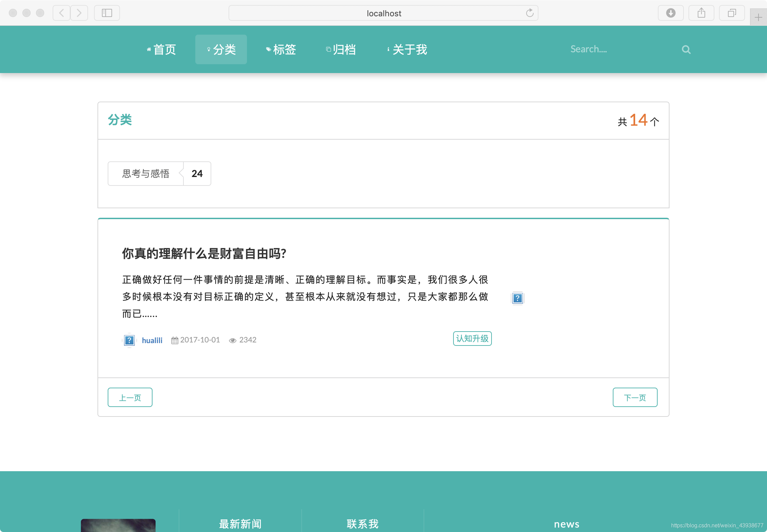The width and height of the screenshot is (767, 532).
Task: Click the article summary paragraph text
Action: pos(305,297)
